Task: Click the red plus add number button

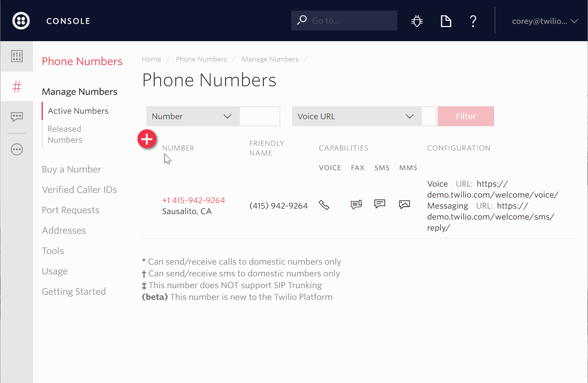Action: [x=147, y=139]
